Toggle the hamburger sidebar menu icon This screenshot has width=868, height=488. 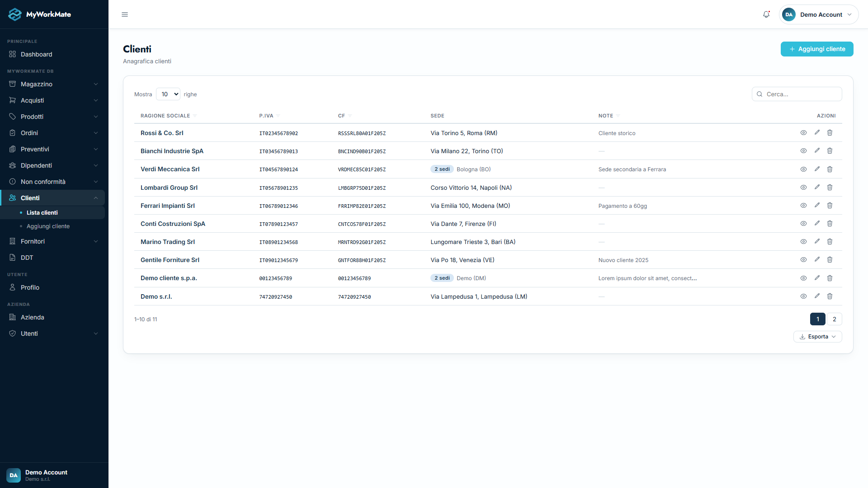point(125,14)
